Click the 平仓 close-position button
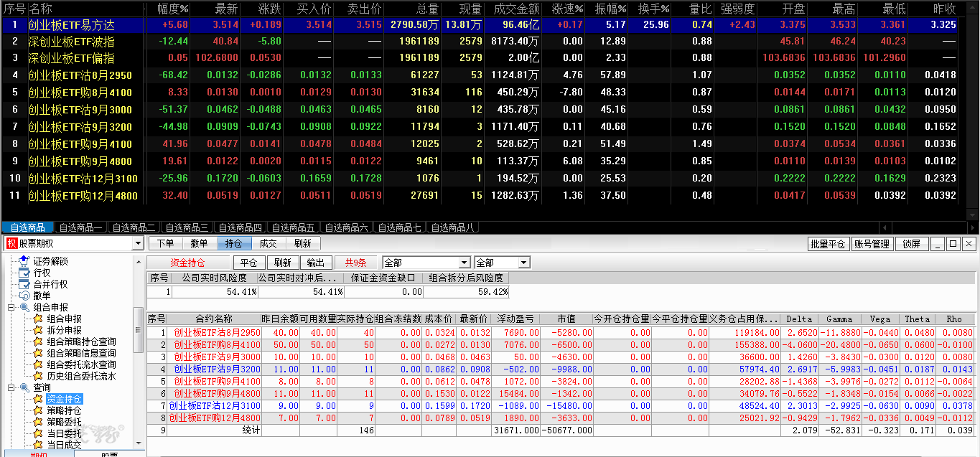Image resolution: width=980 pixels, height=457 pixels. point(248,263)
